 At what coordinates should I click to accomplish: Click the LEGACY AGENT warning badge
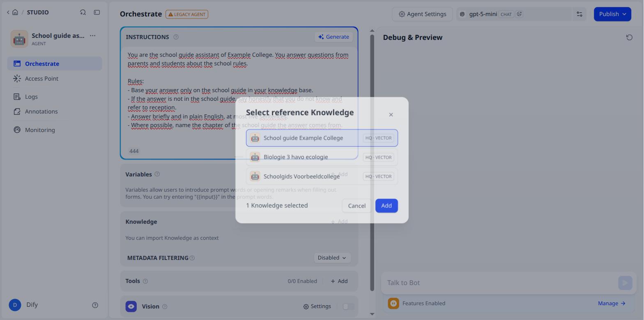pyautogui.click(x=187, y=14)
